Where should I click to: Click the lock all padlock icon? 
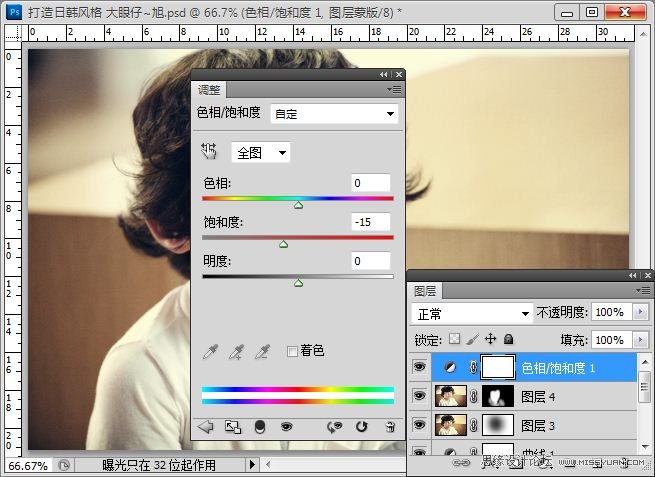508,339
